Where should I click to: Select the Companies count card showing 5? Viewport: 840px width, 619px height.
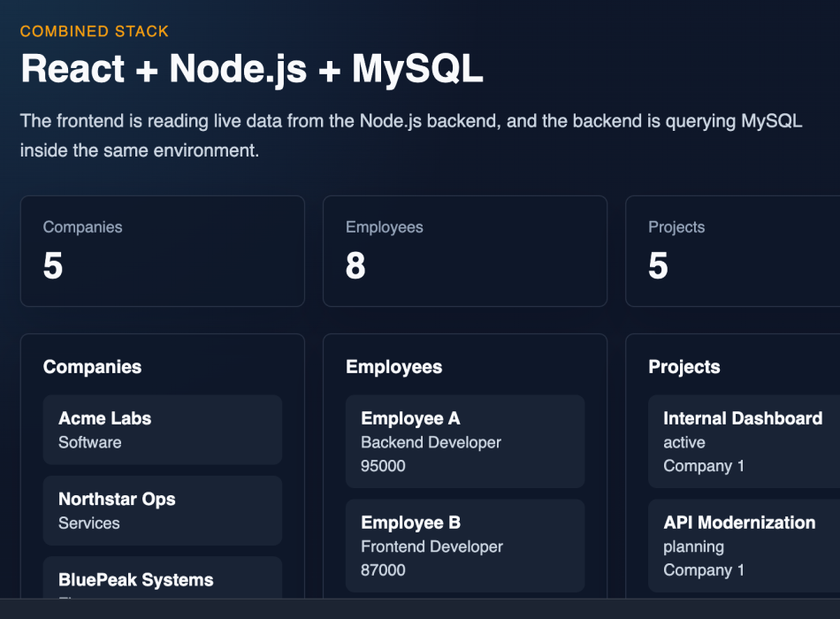pyautogui.click(x=163, y=251)
